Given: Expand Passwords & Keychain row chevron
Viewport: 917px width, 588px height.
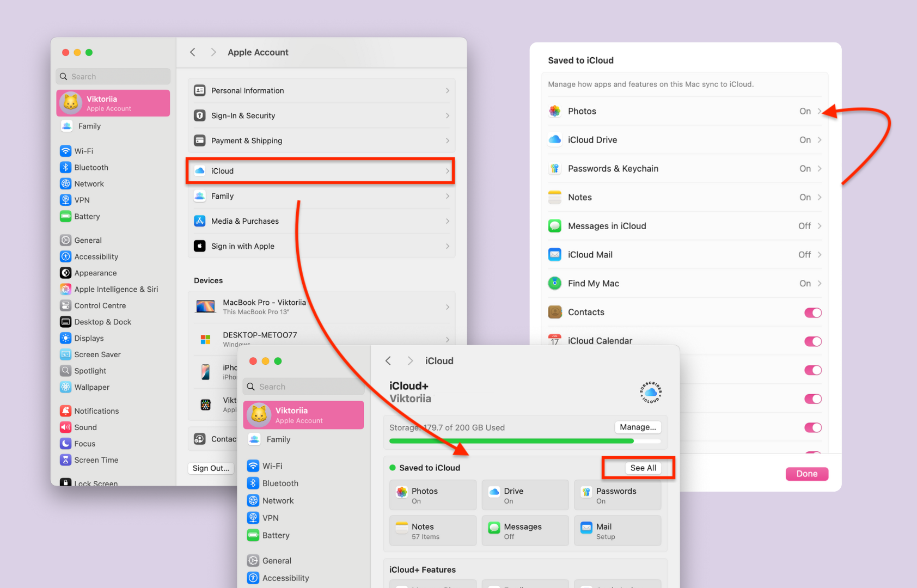Looking at the screenshot, I should point(820,169).
